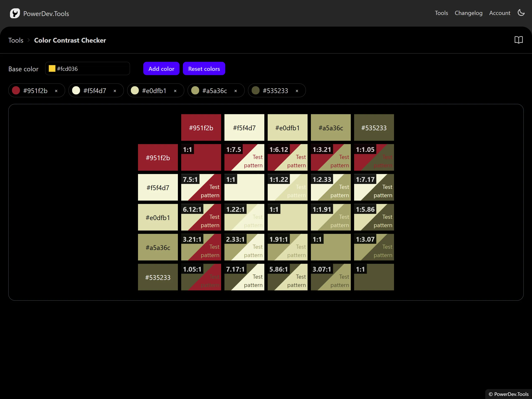Image resolution: width=532 pixels, height=399 pixels.
Task: Click the red circle on the #951f2b chip
Action: click(x=16, y=90)
